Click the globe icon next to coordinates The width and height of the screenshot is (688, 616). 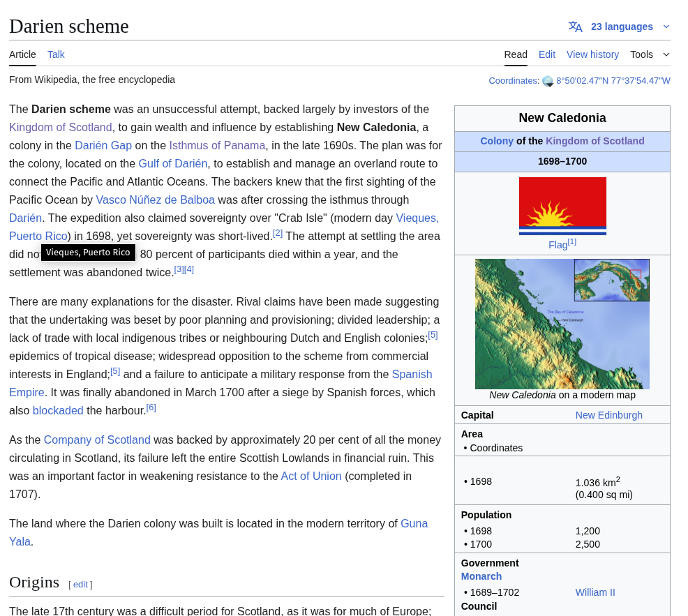[548, 81]
